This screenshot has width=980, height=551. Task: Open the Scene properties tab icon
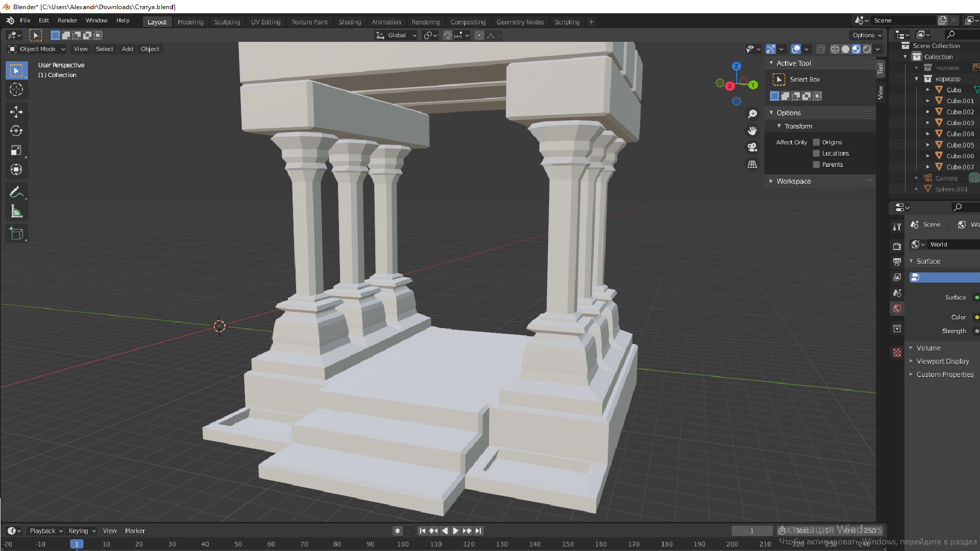coord(897,293)
